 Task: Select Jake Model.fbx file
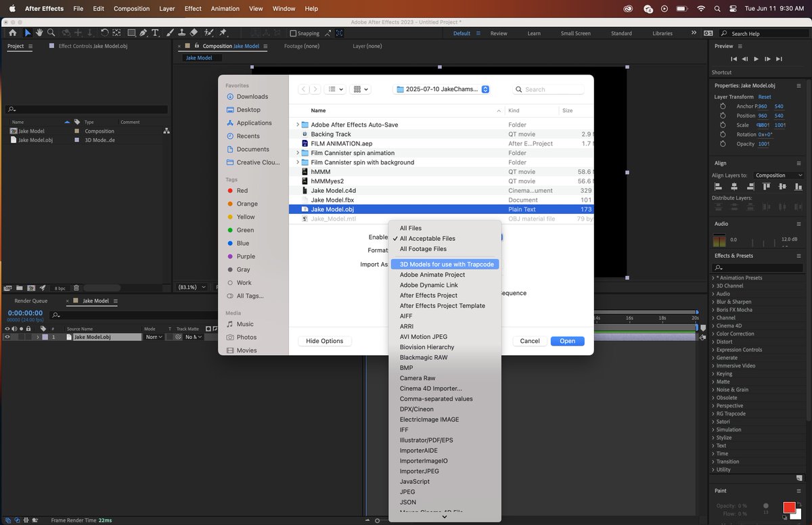[x=332, y=200]
